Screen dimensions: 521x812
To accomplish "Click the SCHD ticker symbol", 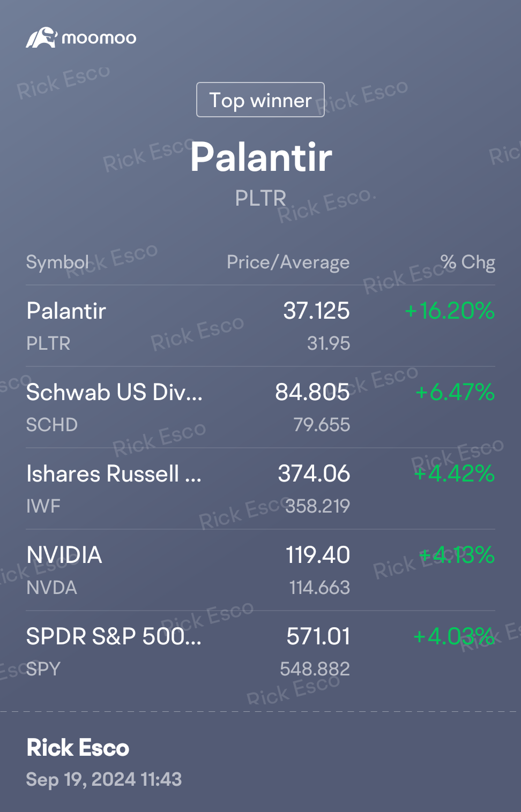I will 52,425.
